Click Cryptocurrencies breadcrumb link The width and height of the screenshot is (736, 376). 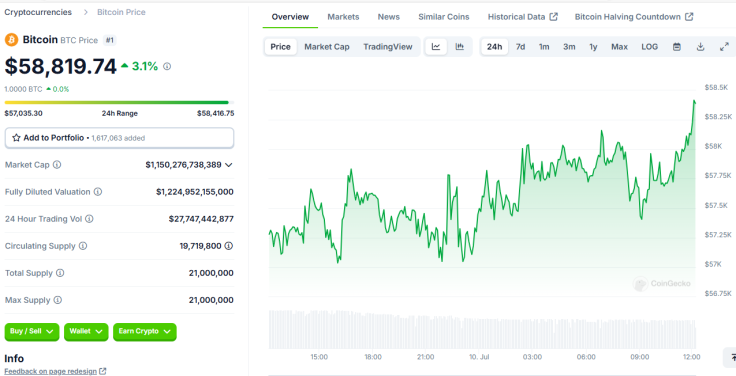tap(38, 12)
